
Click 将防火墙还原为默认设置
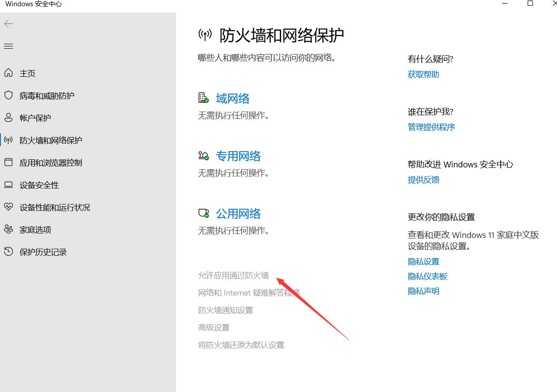tap(241, 345)
